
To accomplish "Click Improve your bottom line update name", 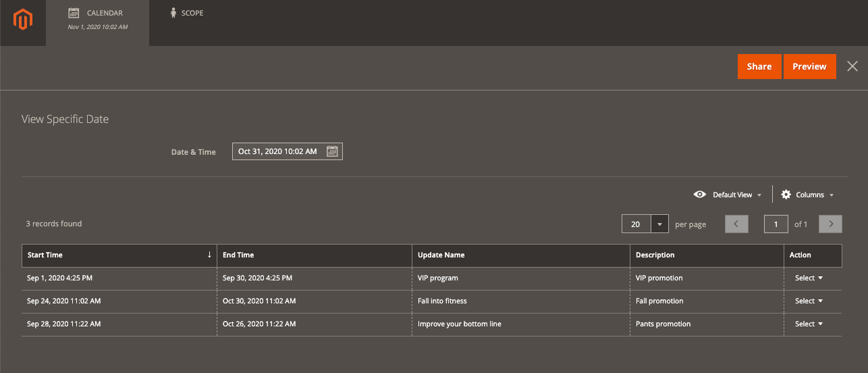I will [460, 324].
